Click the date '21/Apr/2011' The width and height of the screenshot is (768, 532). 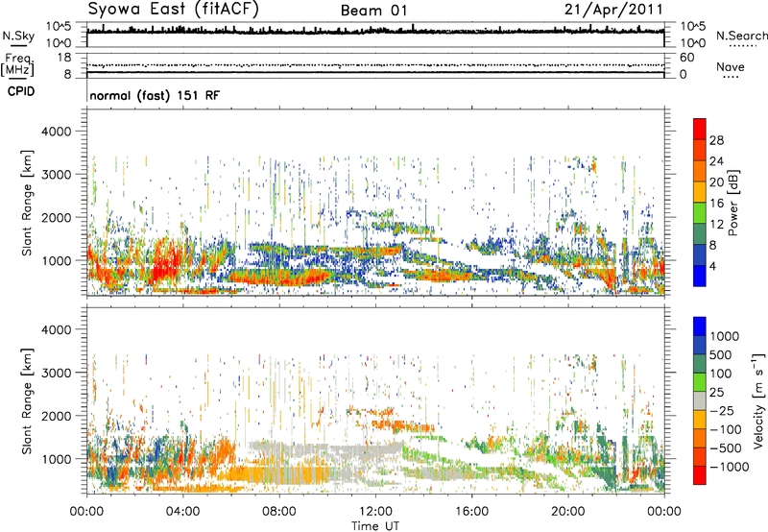613,10
